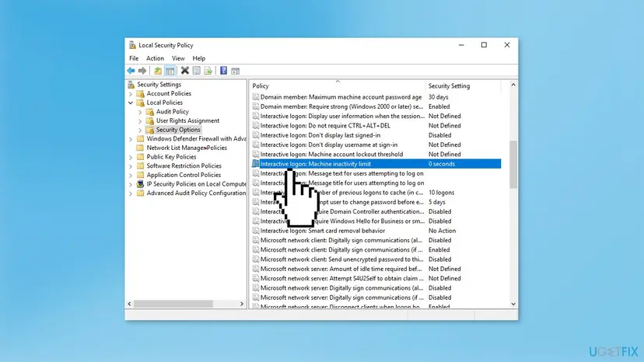Select Account Policies tree item

pyautogui.click(x=169, y=93)
